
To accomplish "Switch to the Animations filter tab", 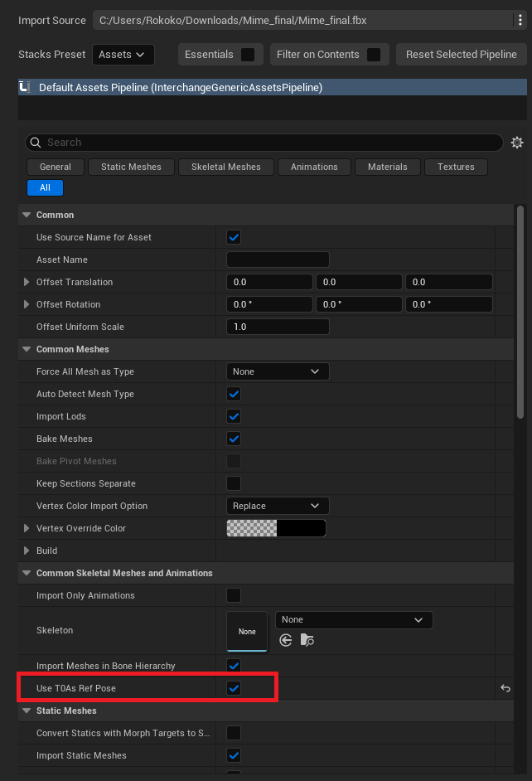I will pos(314,167).
